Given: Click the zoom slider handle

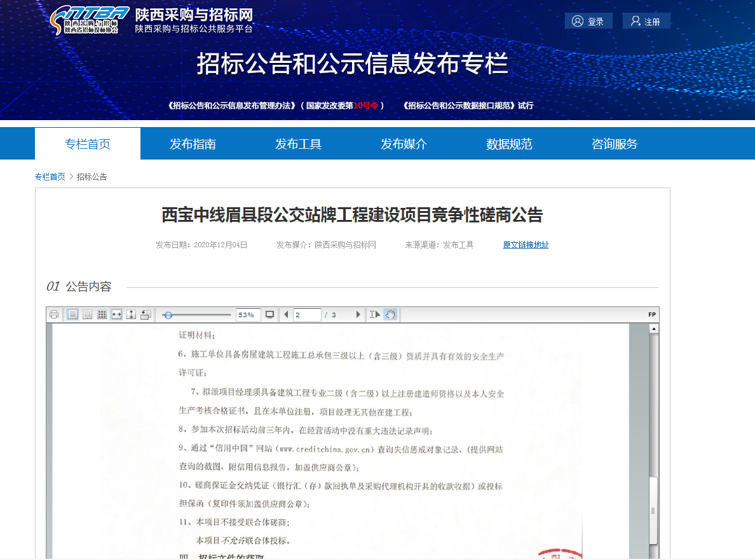Looking at the screenshot, I should click(168, 315).
